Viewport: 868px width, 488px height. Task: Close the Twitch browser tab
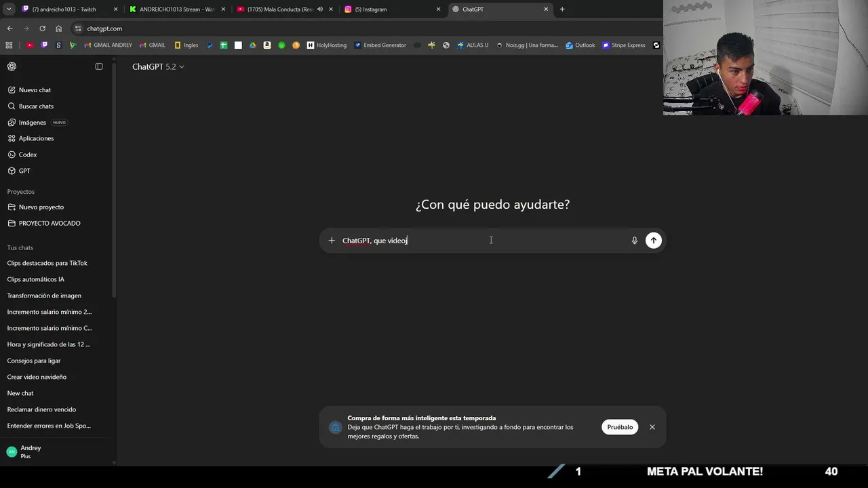(x=115, y=9)
